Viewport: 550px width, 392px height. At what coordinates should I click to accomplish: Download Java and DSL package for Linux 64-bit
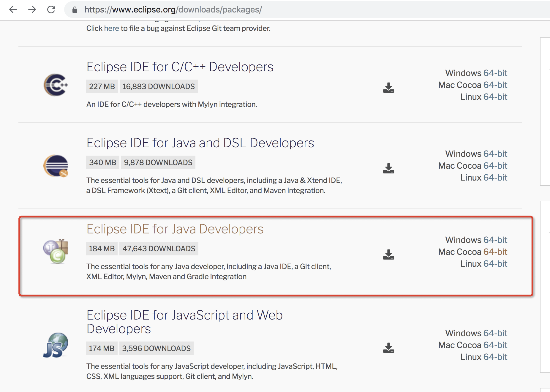click(495, 178)
